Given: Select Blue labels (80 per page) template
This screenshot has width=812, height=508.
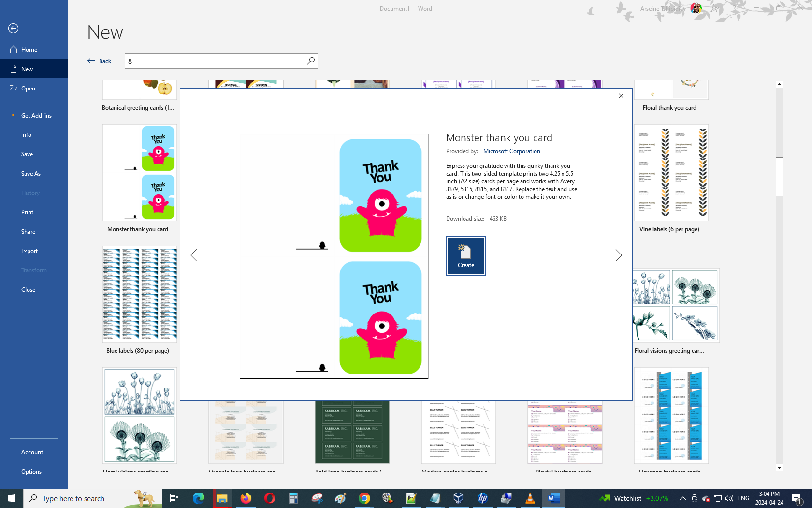Looking at the screenshot, I should [139, 294].
